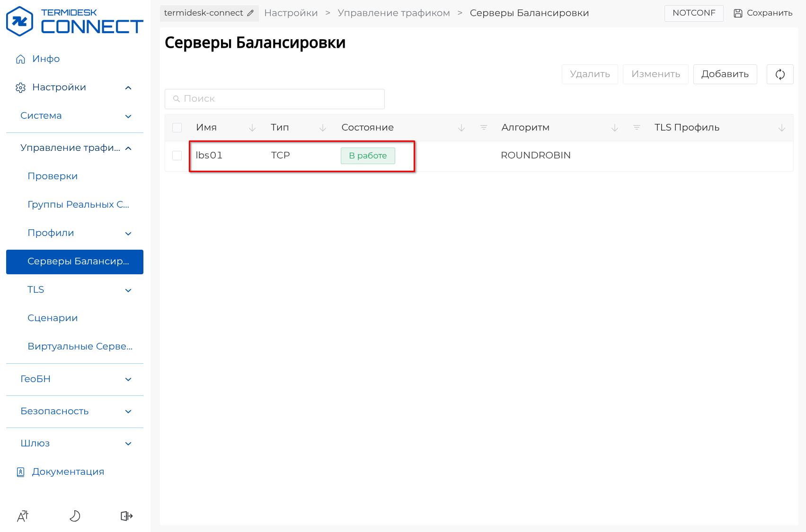Sort by the TLS Профиль column arrow

click(x=781, y=128)
